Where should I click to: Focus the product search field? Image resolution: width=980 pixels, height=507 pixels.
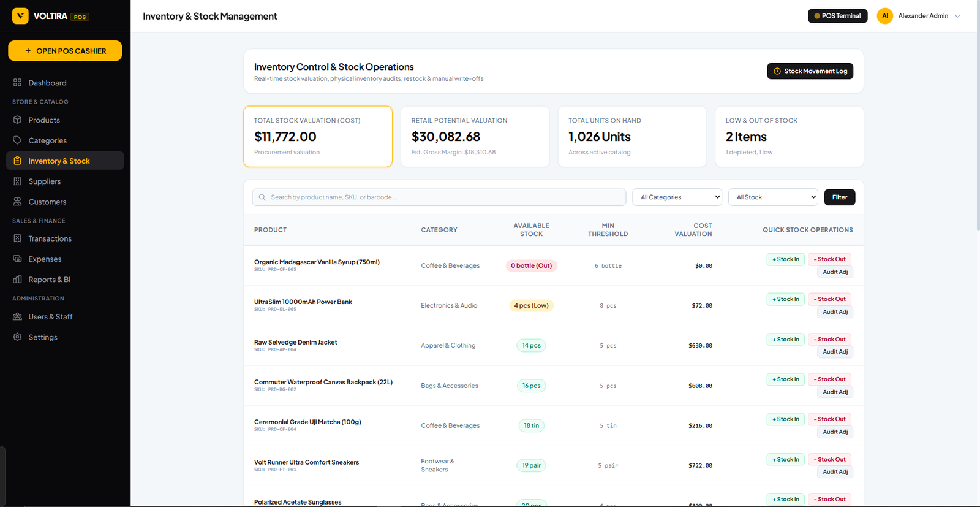tap(439, 197)
